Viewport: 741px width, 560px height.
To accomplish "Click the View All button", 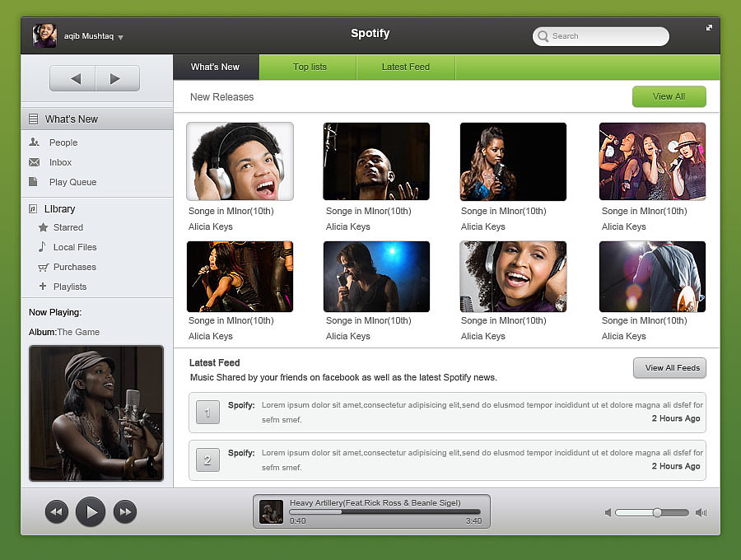I will pos(669,96).
